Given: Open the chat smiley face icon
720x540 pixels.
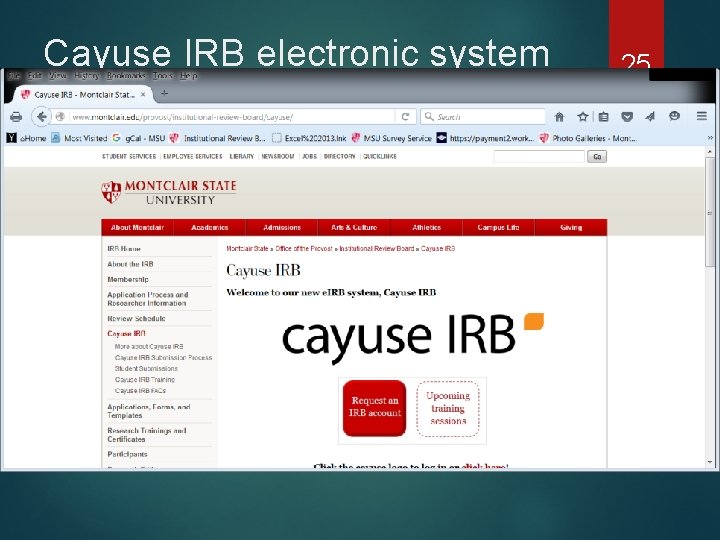Looking at the screenshot, I should pyautogui.click(x=674, y=116).
